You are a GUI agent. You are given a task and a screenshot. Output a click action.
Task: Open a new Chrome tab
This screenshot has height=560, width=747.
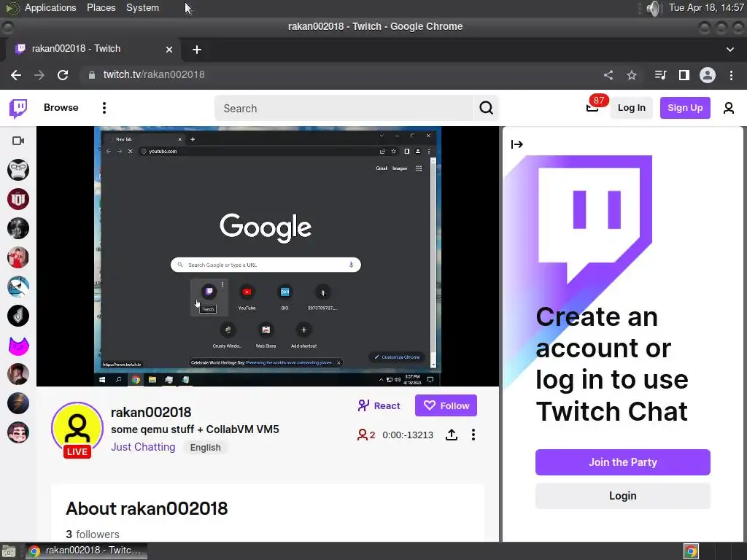tap(197, 49)
